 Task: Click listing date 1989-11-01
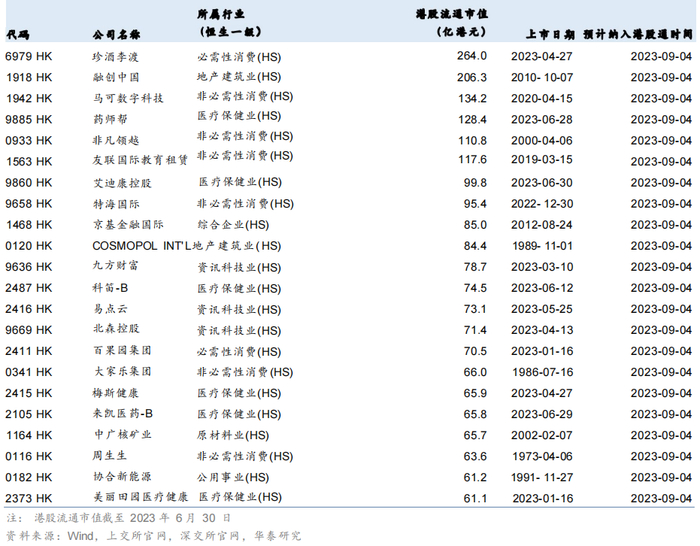542,246
